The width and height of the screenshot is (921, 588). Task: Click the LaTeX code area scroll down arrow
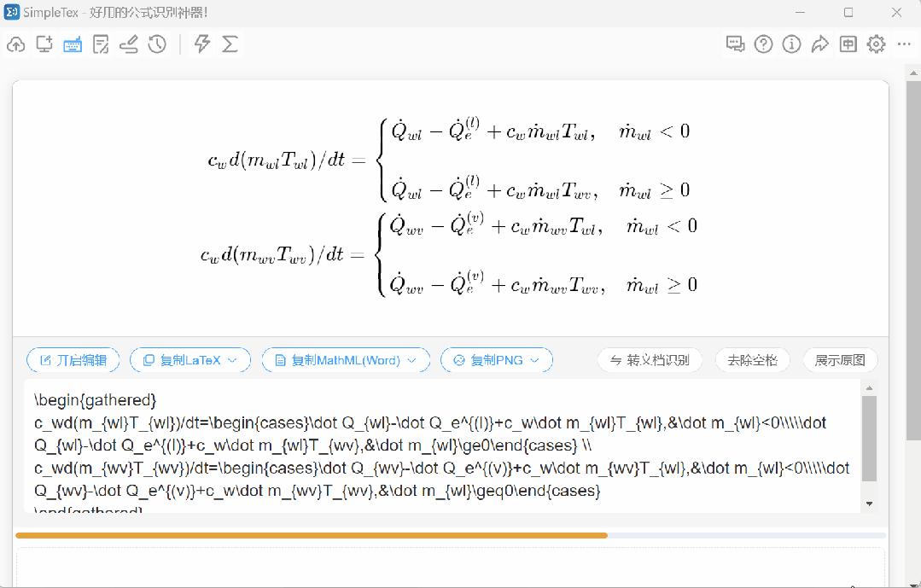tap(869, 504)
